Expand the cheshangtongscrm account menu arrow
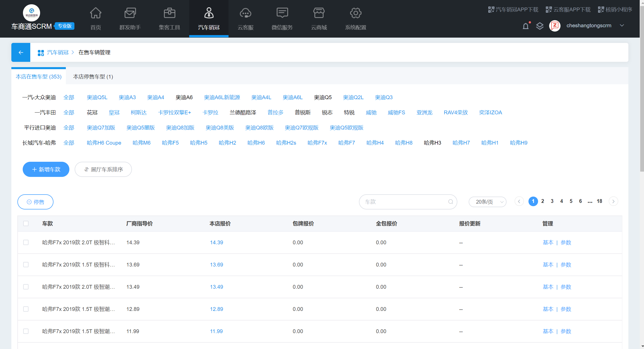 (622, 25)
